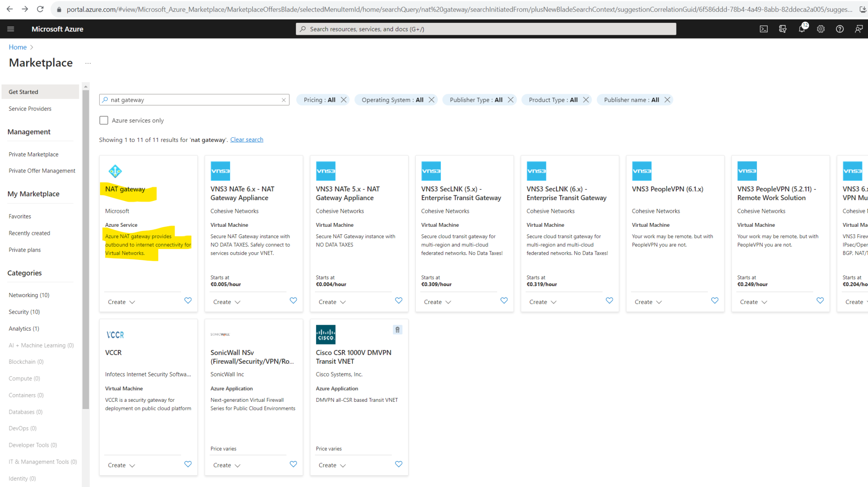Open Private Marketplace in the sidebar
Image resolution: width=868 pixels, height=487 pixels.
point(33,154)
